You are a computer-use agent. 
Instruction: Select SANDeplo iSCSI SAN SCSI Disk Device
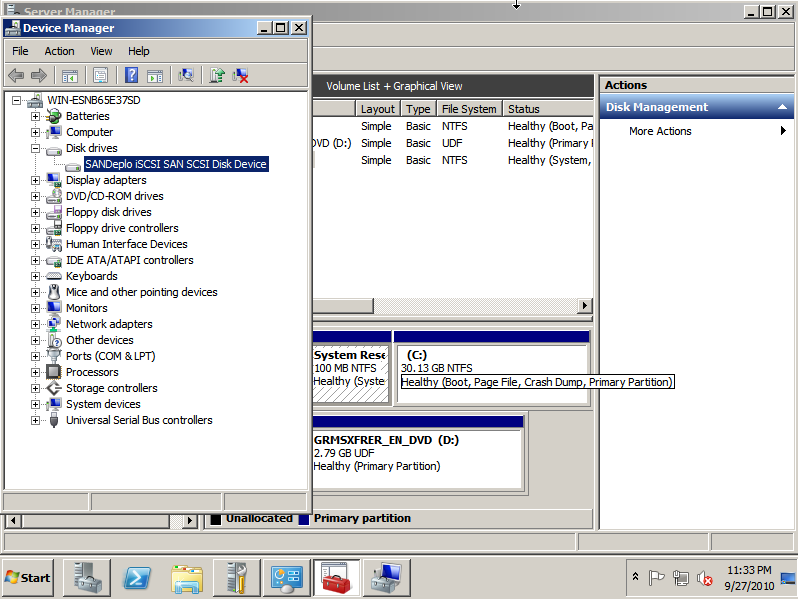pos(176,164)
